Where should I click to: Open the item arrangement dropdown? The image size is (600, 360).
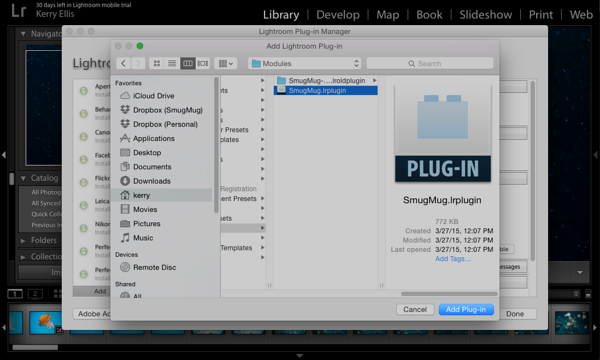pos(226,64)
